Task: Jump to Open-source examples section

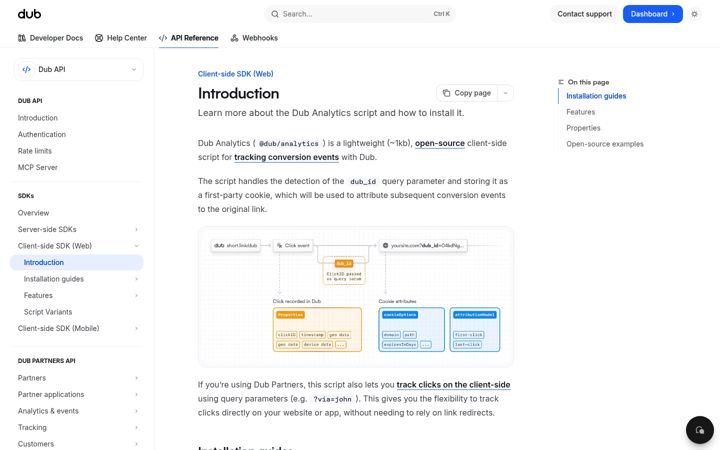Action: point(605,144)
